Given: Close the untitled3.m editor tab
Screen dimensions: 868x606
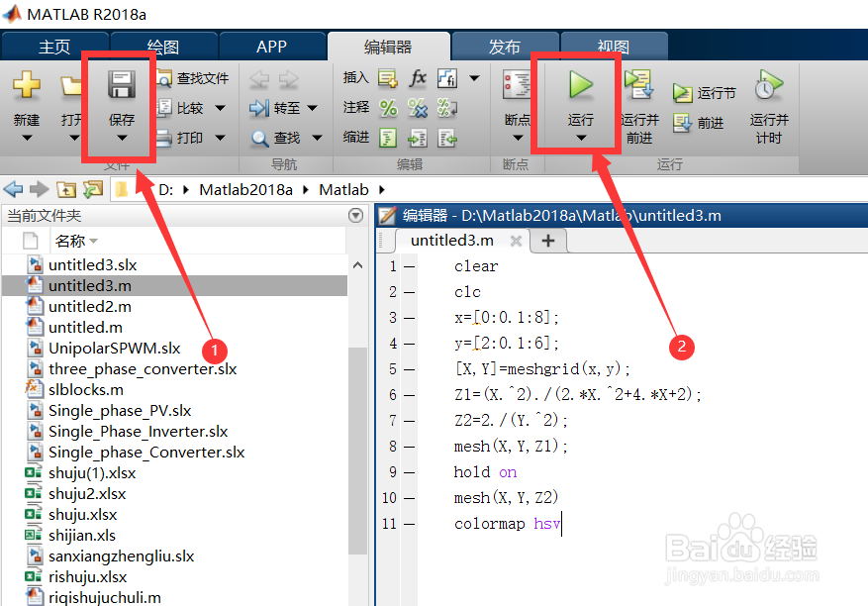Looking at the screenshot, I should click(x=516, y=241).
